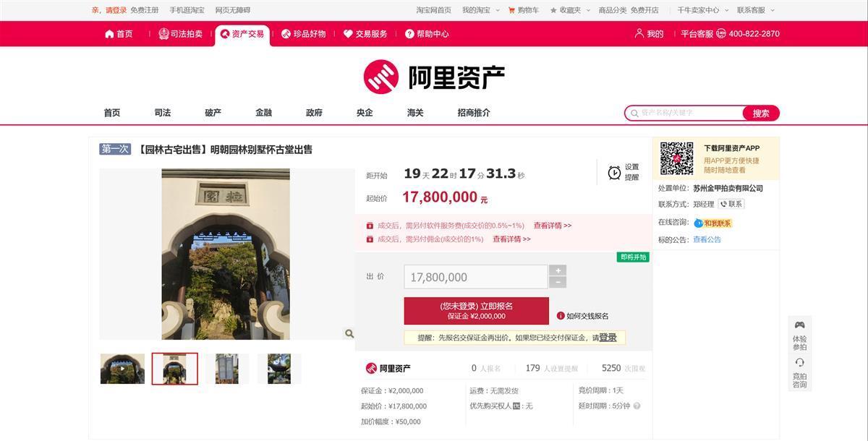This screenshot has height=441, width=868.
Task: Click 设置提醒 text
Action: (x=631, y=172)
